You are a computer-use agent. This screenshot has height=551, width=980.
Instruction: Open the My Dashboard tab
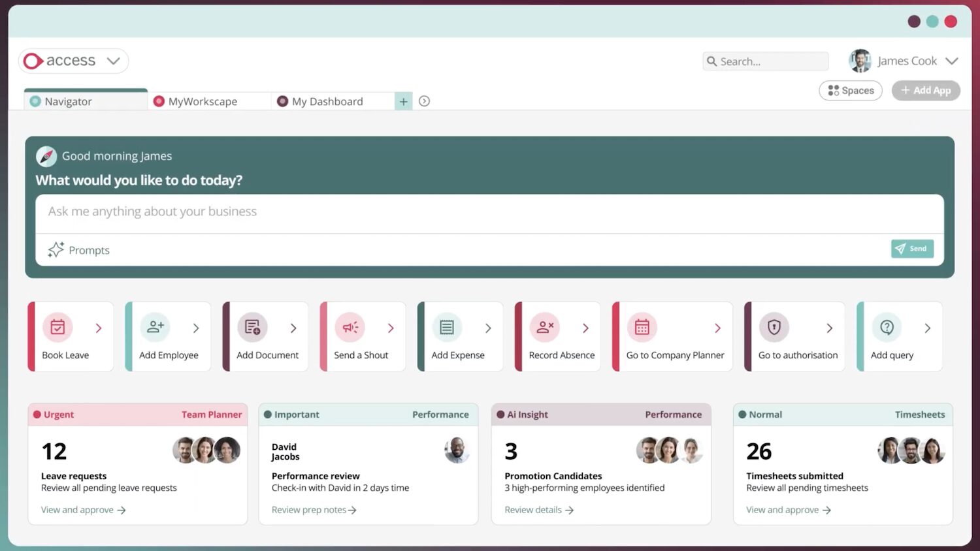(333, 101)
